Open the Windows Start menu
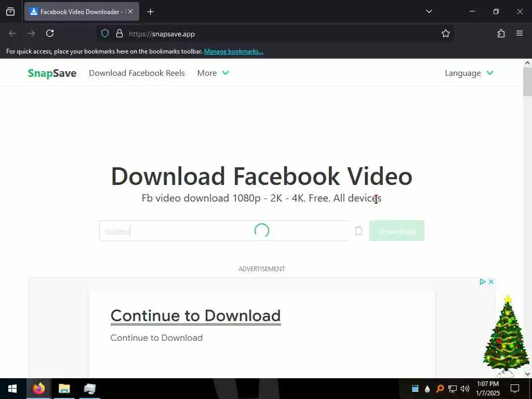 (x=12, y=389)
